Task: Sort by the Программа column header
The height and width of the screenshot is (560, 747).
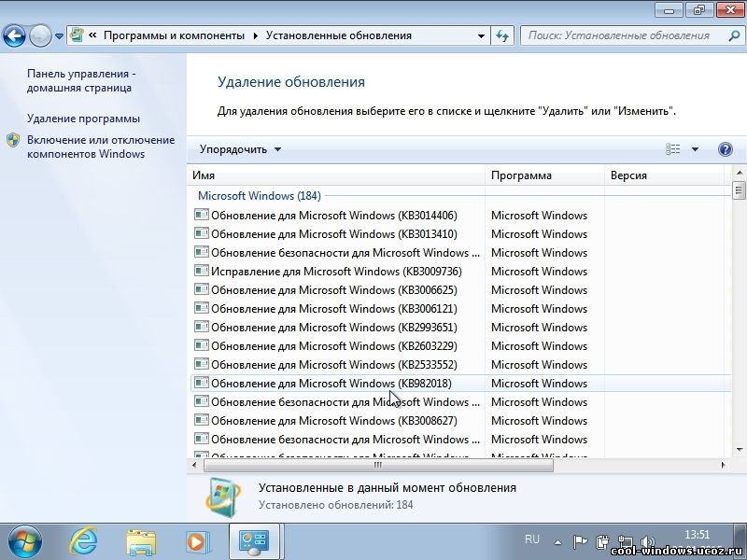Action: tap(544, 175)
